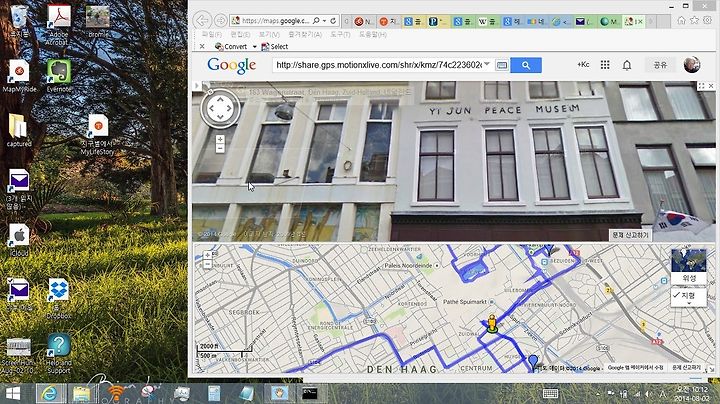
Task: Click the Convert toolbar button
Action: (x=231, y=46)
